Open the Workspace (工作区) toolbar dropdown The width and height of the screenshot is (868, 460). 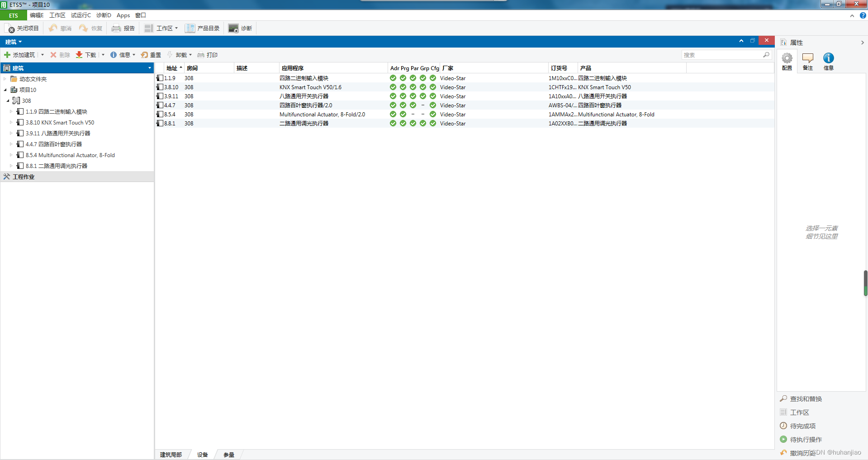161,29
